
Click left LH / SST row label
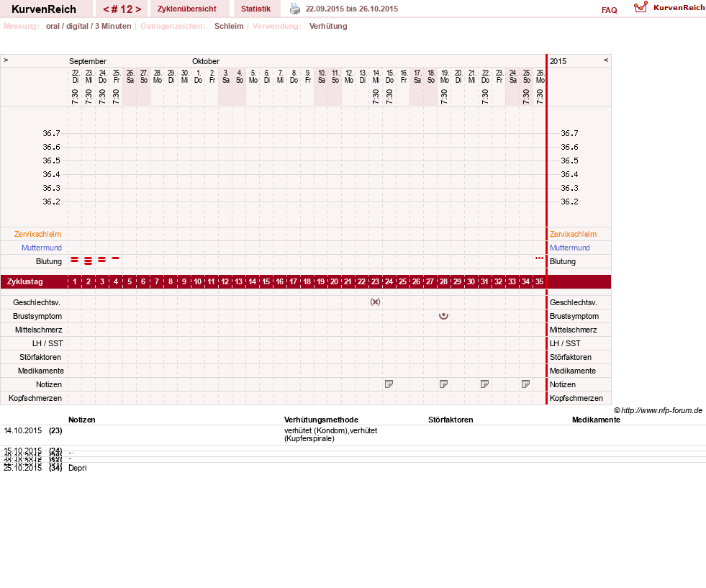click(47, 343)
